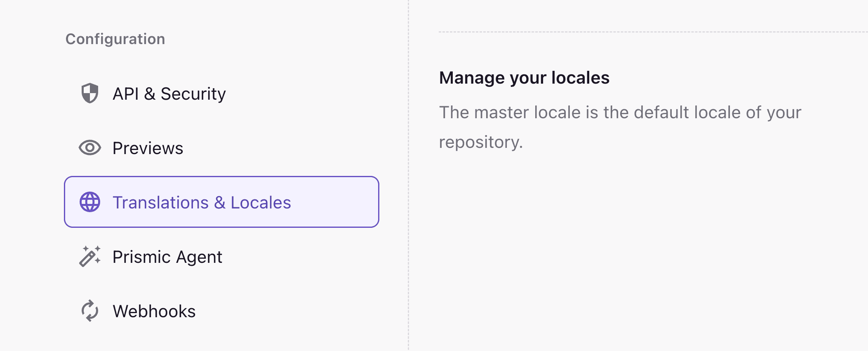The width and height of the screenshot is (868, 351).
Task: Click the magic wand icon beside Prismic Agent
Action: point(90,257)
